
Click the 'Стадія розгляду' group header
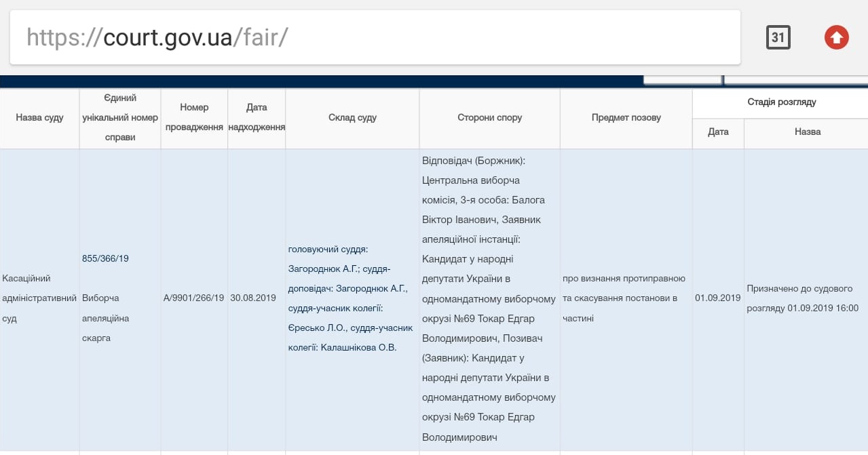pos(781,102)
